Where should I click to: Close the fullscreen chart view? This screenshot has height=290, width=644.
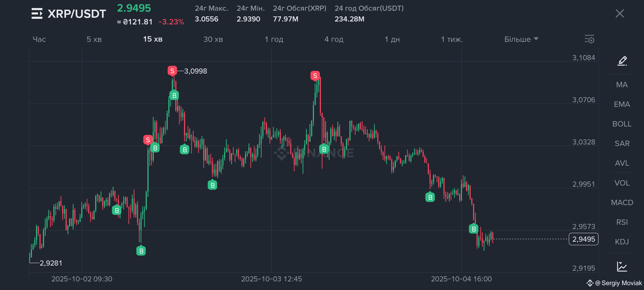coord(620,13)
